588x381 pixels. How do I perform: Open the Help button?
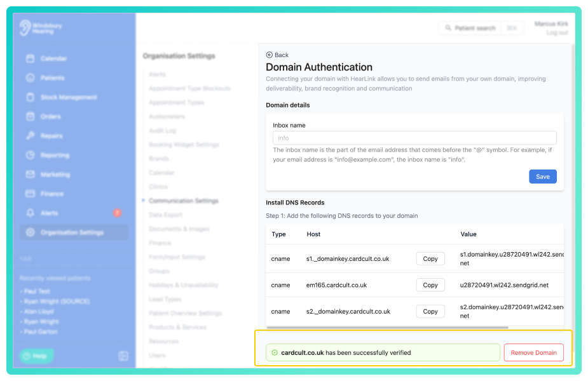[x=36, y=356]
